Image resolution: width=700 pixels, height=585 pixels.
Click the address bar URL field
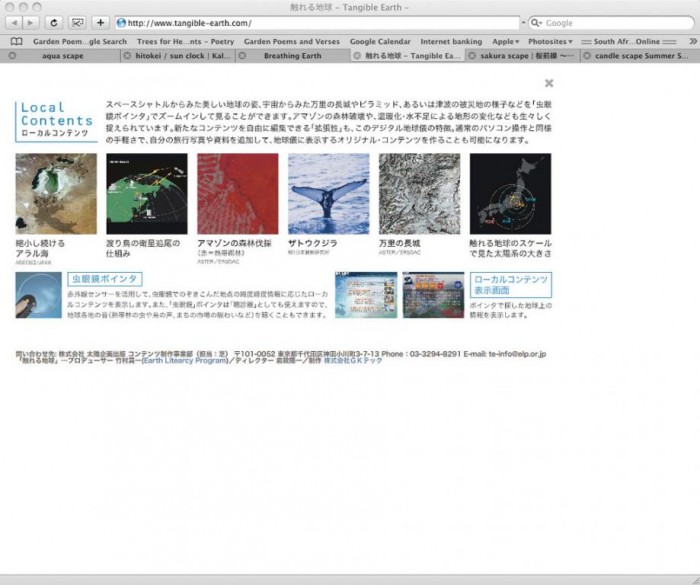(x=317, y=23)
